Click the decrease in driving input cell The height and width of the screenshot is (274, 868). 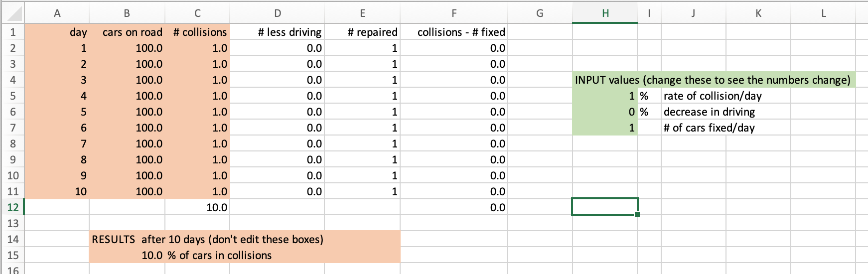coord(605,112)
